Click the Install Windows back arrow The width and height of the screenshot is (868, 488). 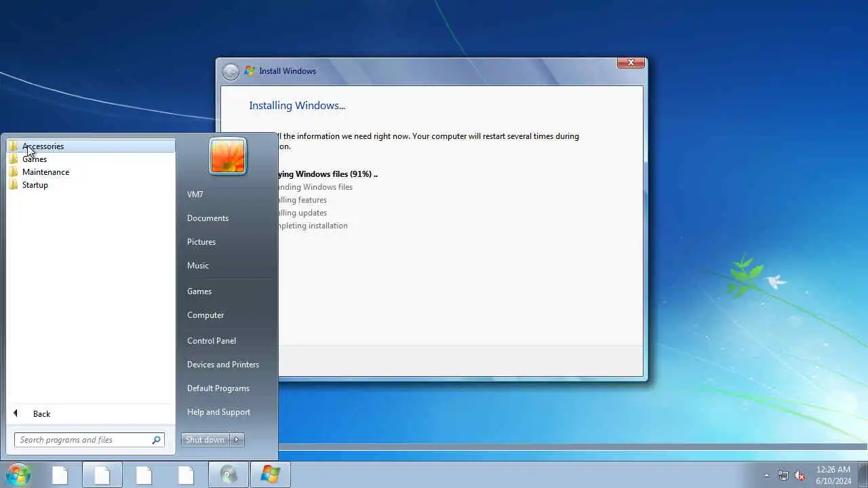pos(231,71)
